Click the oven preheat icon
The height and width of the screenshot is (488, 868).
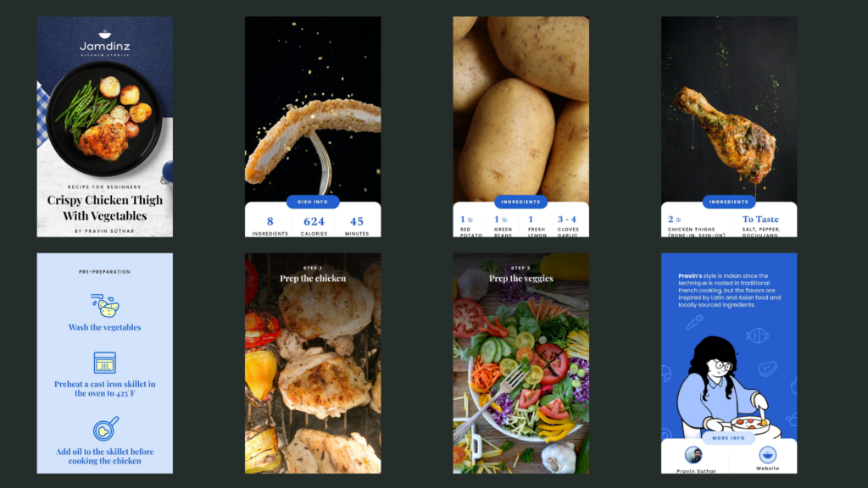pyautogui.click(x=104, y=363)
